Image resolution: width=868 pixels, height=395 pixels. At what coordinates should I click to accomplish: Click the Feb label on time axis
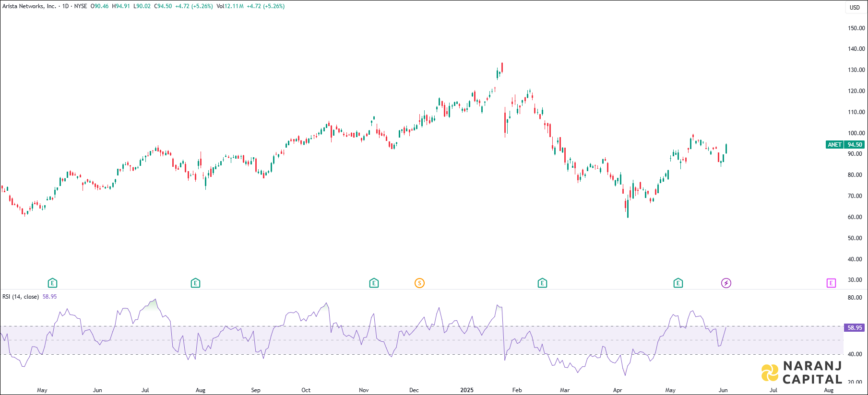tap(517, 390)
